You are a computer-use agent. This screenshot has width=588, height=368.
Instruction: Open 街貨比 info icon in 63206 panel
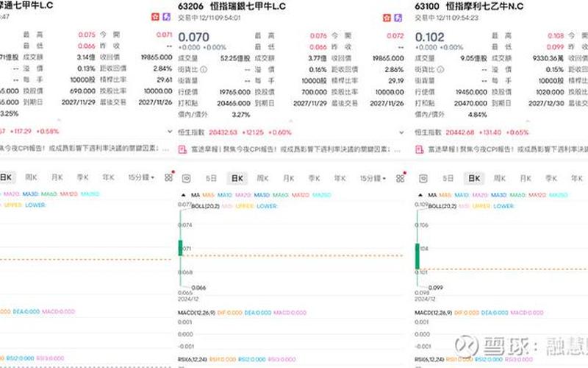pyautogui.click(x=204, y=69)
